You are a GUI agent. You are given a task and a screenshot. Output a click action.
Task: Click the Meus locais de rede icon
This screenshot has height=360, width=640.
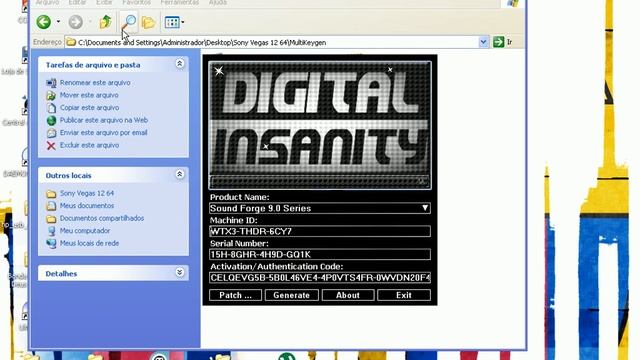(x=51, y=244)
